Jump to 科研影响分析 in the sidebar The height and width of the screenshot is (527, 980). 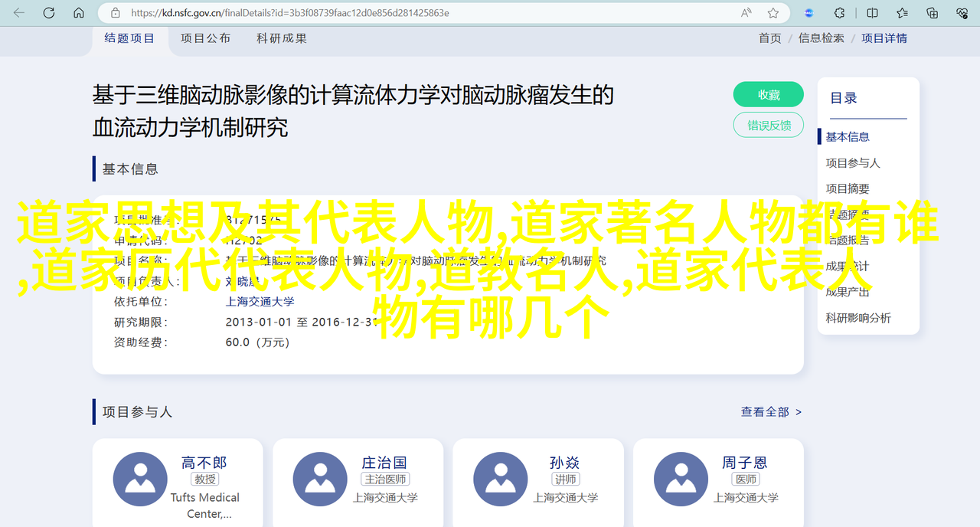point(857,318)
